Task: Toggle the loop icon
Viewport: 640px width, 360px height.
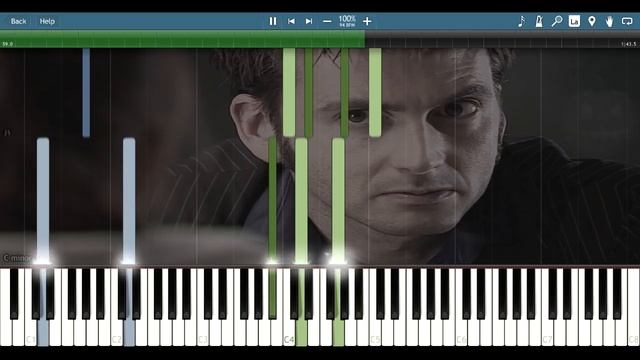Action: pyautogui.click(x=627, y=21)
